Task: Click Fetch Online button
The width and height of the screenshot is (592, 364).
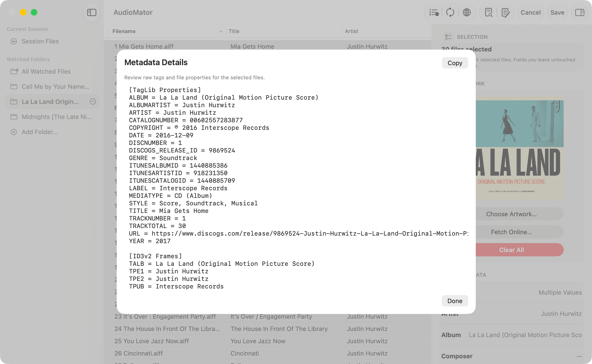Action: 511,232
